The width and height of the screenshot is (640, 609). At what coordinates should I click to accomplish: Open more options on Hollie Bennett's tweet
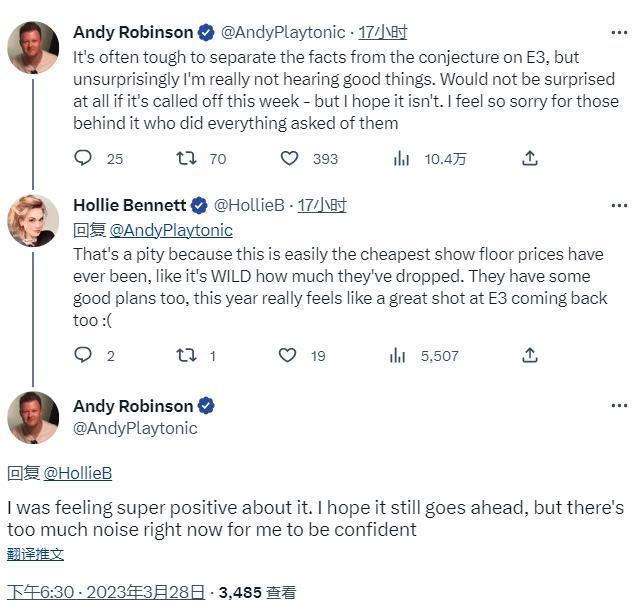point(619,205)
